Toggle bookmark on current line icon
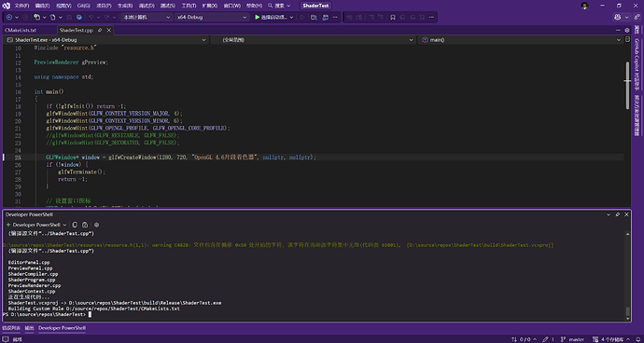The width and height of the screenshot is (644, 343). [393, 17]
